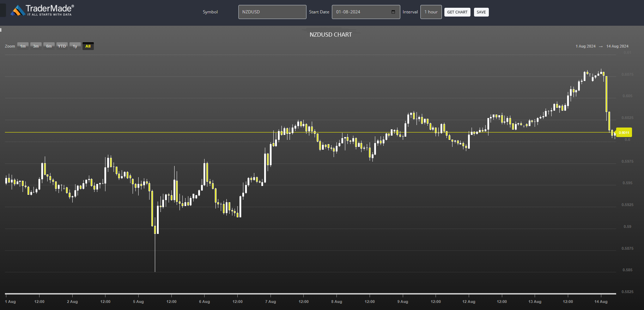Image resolution: width=644 pixels, height=310 pixels.
Task: Click the 0.6025 y-axis price label
Action: (x=627, y=118)
